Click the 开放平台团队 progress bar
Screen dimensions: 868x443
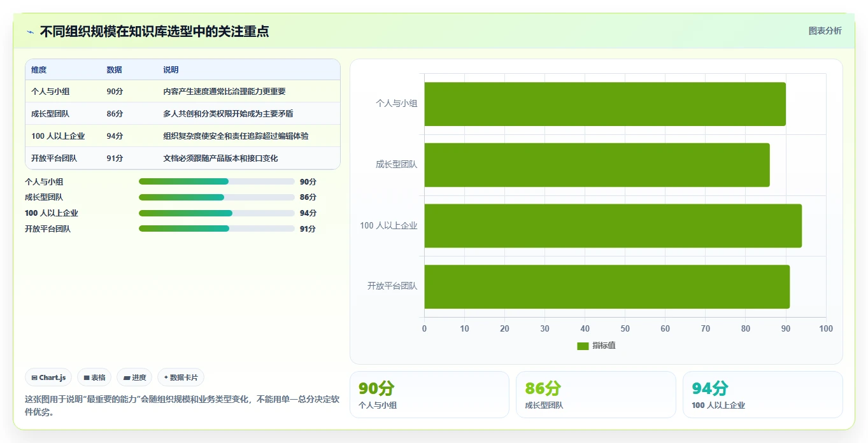(217, 229)
